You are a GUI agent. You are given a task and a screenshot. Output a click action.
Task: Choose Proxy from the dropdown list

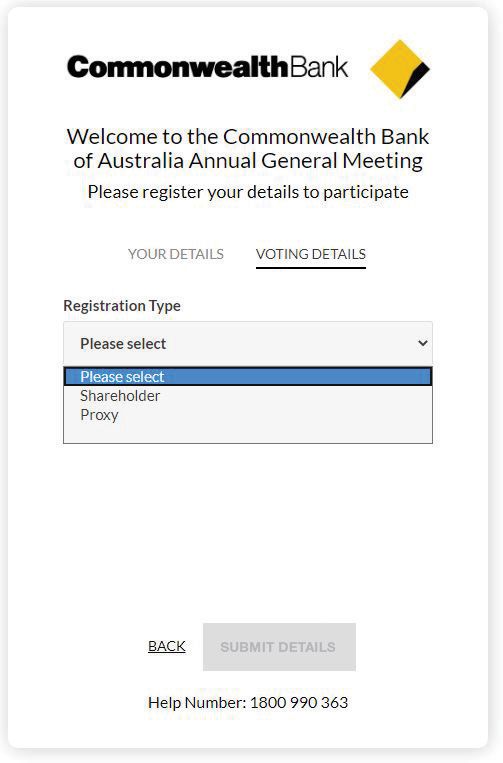[x=99, y=415]
